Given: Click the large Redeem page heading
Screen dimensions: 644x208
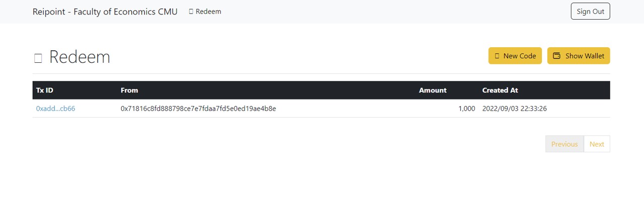Looking at the screenshot, I should [79, 57].
